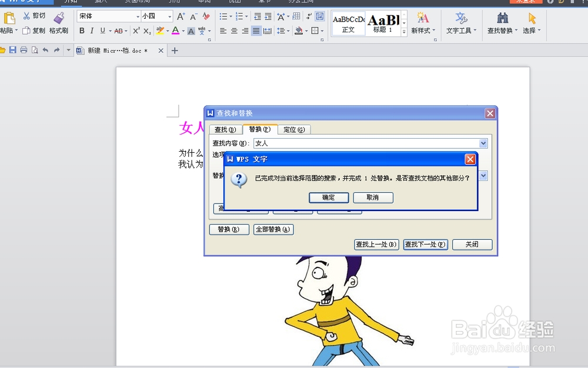
Task: Insert a bulleted list
Action: click(223, 16)
